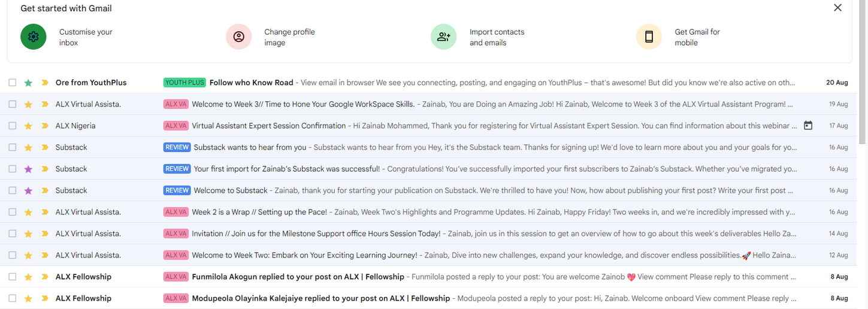Open the Change profile image icon
Image resolution: width=868 pixels, height=309 pixels.
click(238, 37)
